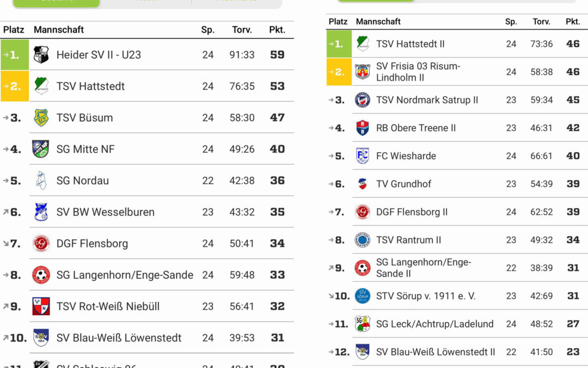Click the yellow 2nd place badge for TSV Hattstedt

coord(15,86)
